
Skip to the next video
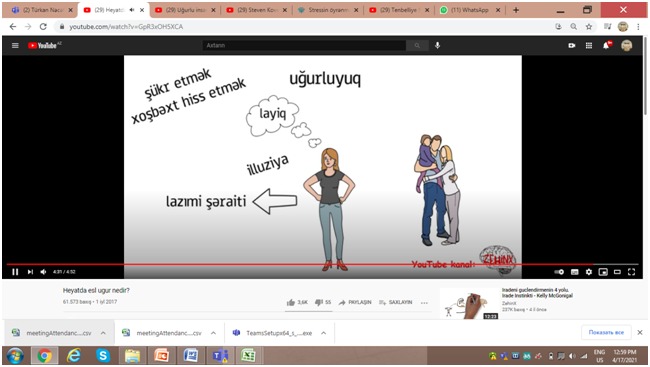pyautogui.click(x=30, y=272)
